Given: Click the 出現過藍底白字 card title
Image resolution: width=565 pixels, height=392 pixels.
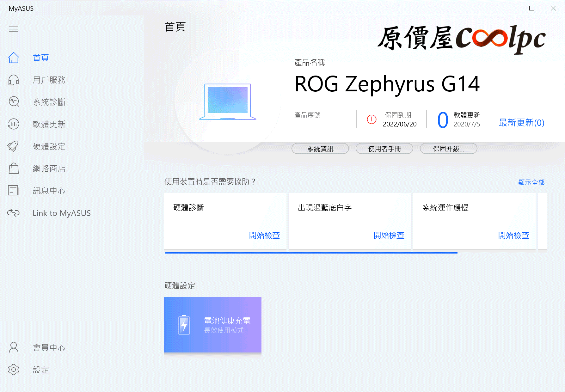Looking at the screenshot, I should [x=325, y=207].
